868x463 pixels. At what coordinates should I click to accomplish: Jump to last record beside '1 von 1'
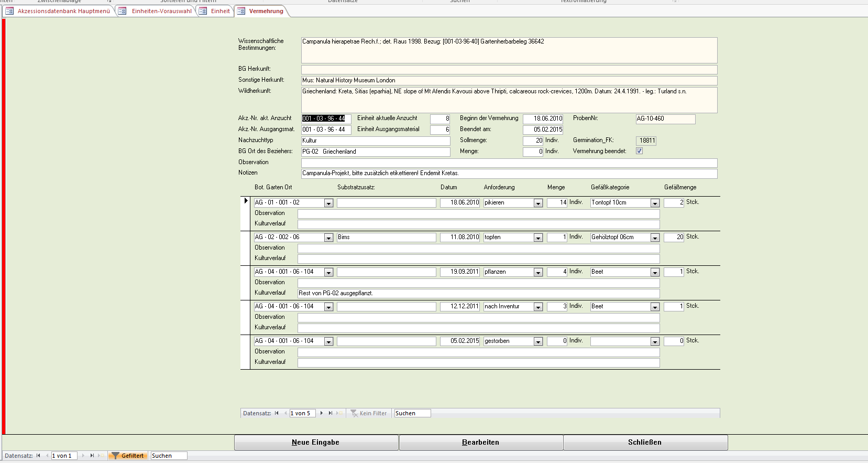(92, 456)
